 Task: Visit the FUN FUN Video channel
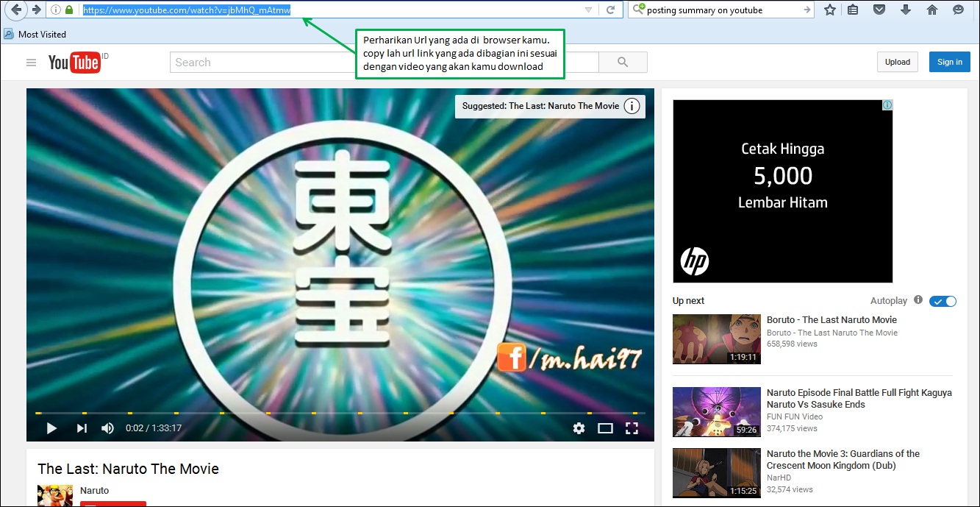(x=796, y=416)
